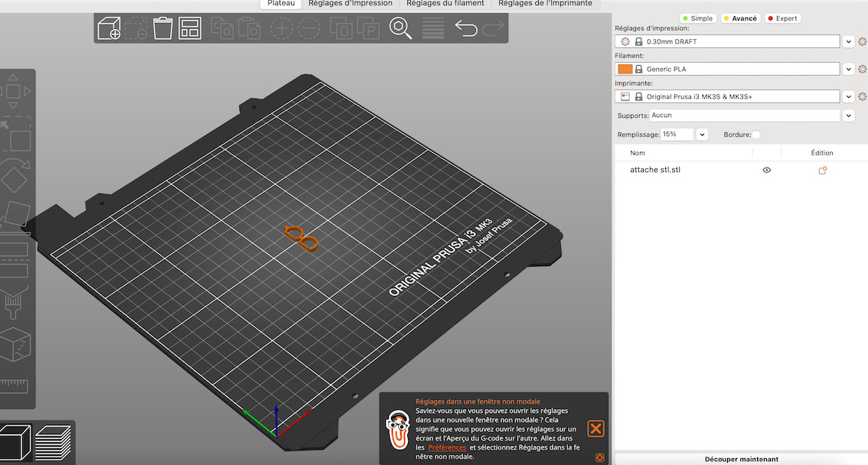The image size is (868, 465).
Task: Open print settings gear for 0.30mm DRAFT
Action: pyautogui.click(x=862, y=41)
